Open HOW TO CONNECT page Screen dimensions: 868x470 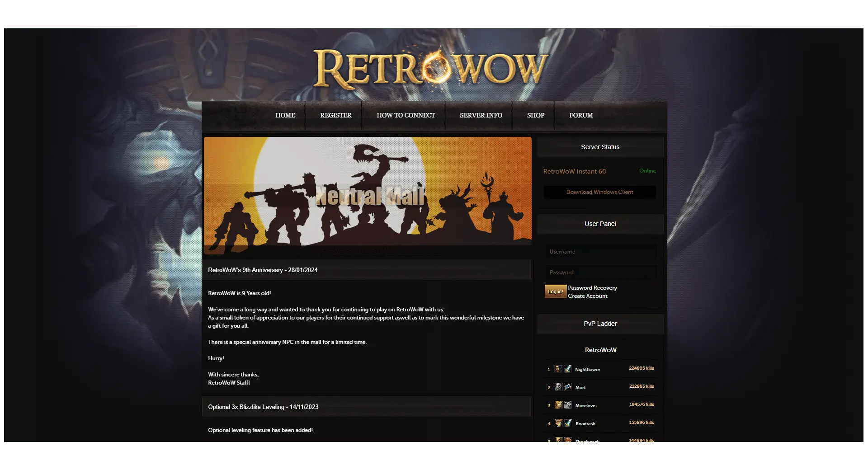[406, 115]
